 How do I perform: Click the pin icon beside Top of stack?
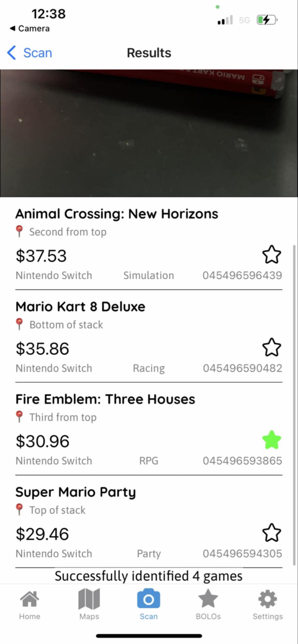[19, 510]
